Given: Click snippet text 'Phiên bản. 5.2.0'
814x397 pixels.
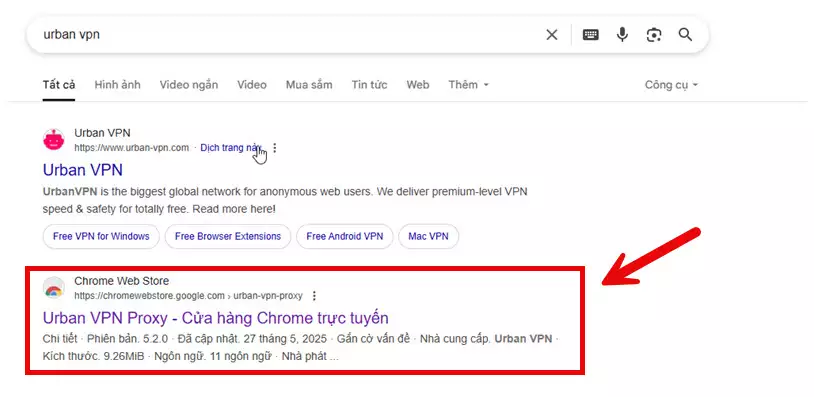Looking at the screenshot, I should [126, 339].
